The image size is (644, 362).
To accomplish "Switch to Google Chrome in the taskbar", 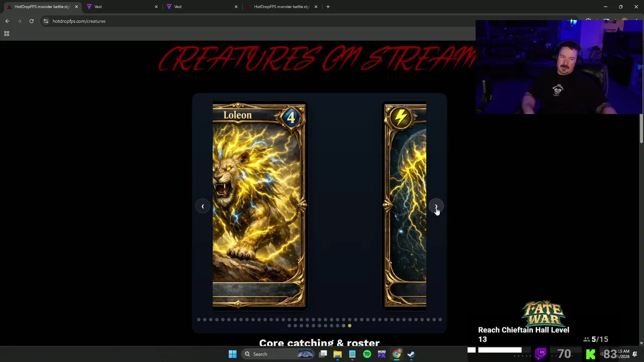I will [x=396, y=354].
